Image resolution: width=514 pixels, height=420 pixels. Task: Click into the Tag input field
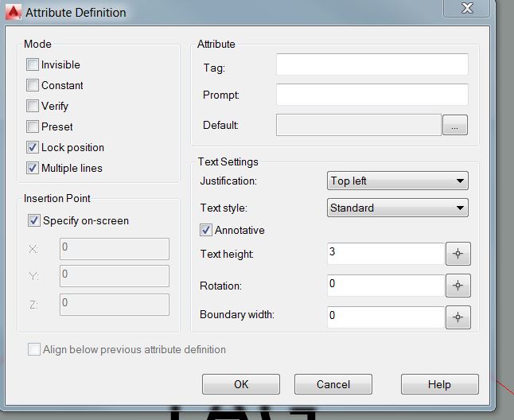(372, 64)
